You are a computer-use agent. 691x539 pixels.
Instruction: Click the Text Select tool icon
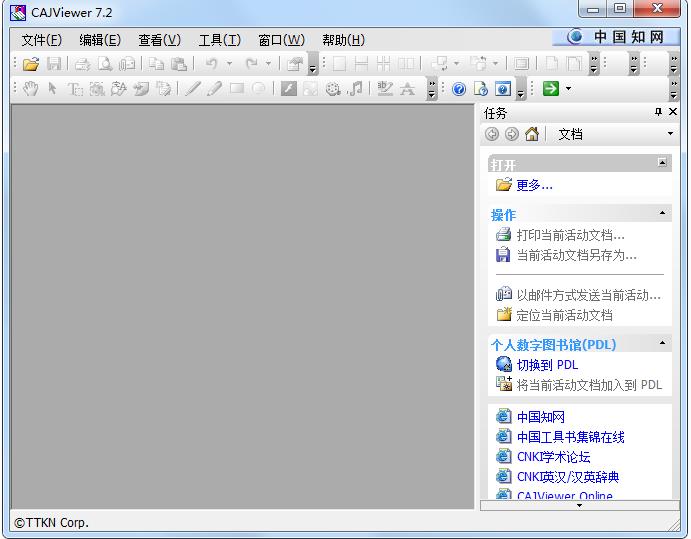pyautogui.click(x=75, y=89)
